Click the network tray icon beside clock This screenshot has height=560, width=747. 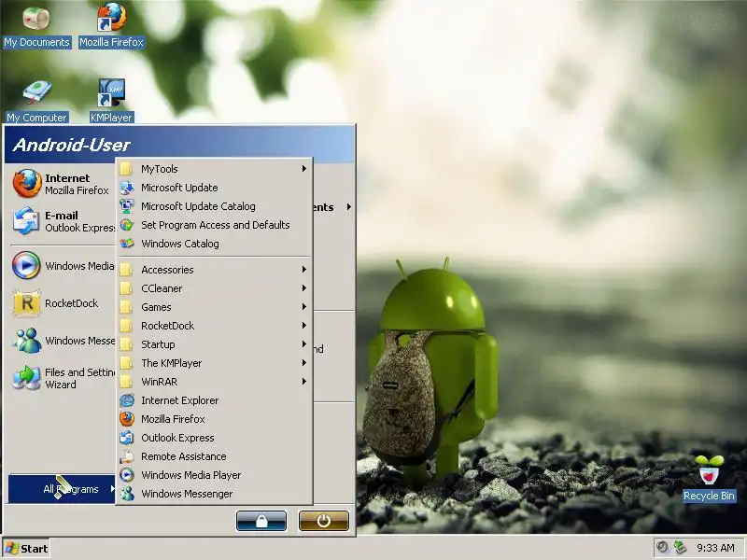(x=680, y=547)
